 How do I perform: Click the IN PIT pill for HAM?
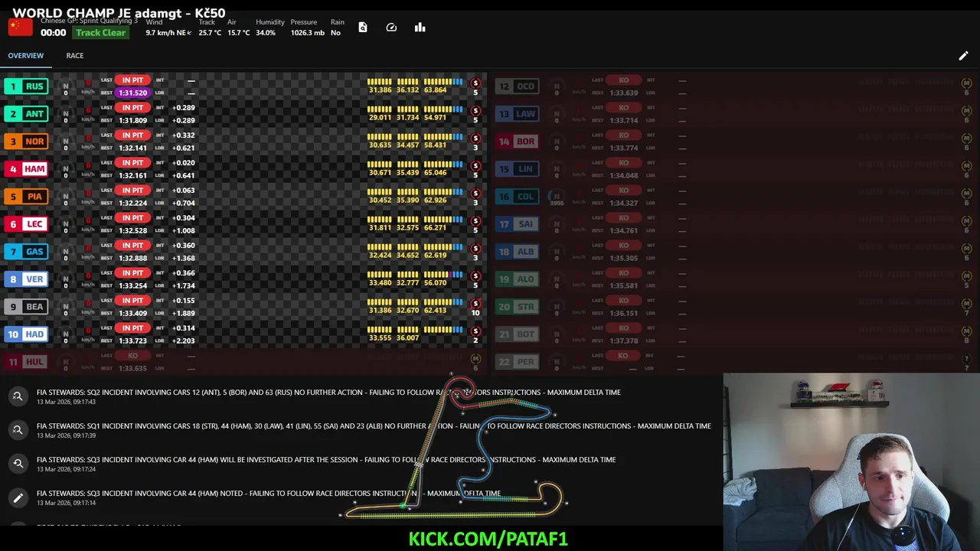[132, 163]
